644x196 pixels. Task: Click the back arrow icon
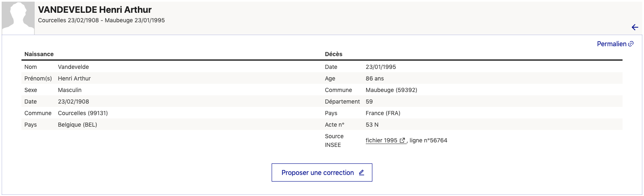pos(635,28)
